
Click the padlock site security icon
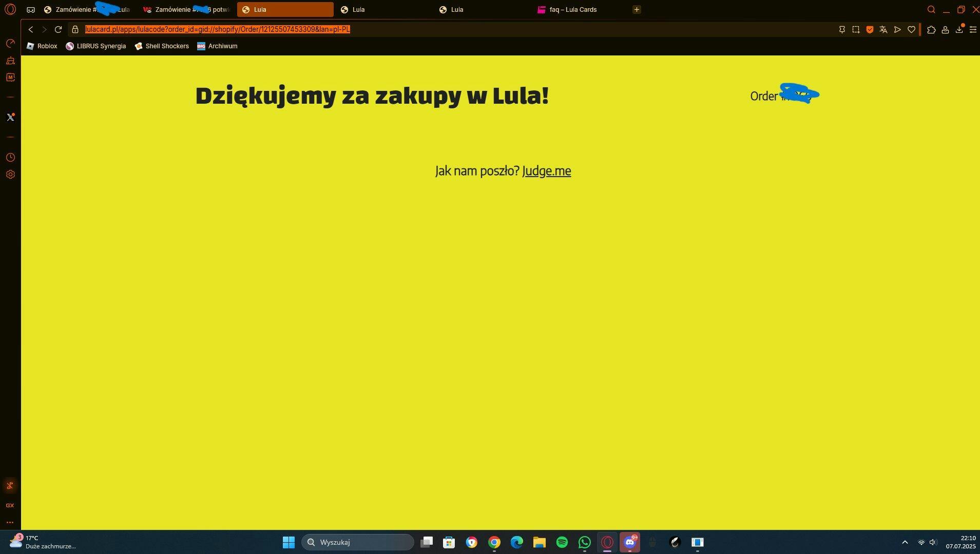coord(75,29)
